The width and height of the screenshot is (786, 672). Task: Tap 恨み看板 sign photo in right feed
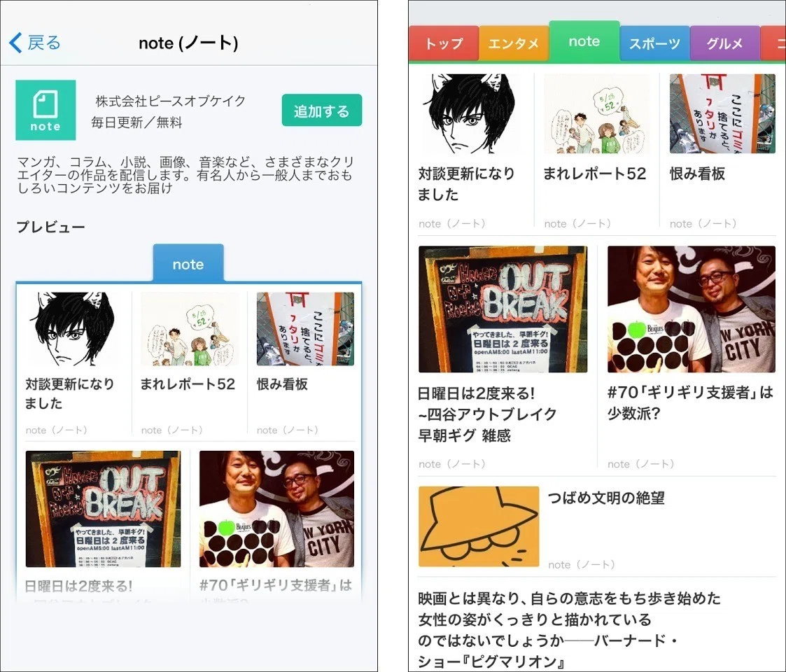722,114
